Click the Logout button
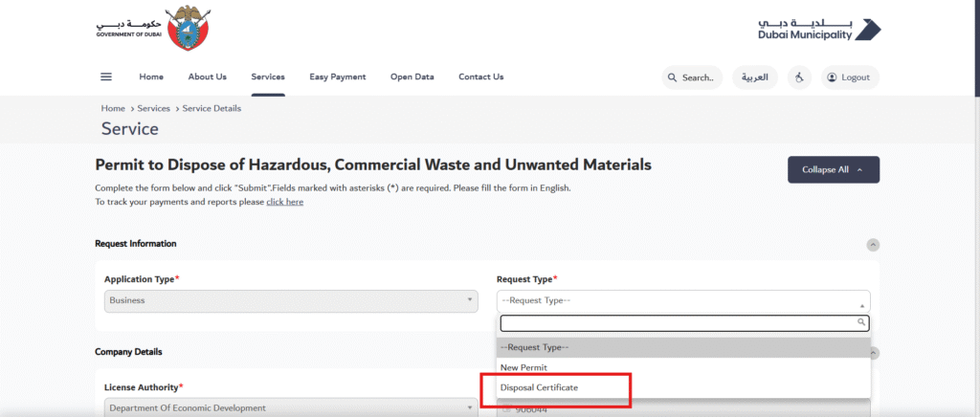This screenshot has width=980, height=417. point(849,77)
